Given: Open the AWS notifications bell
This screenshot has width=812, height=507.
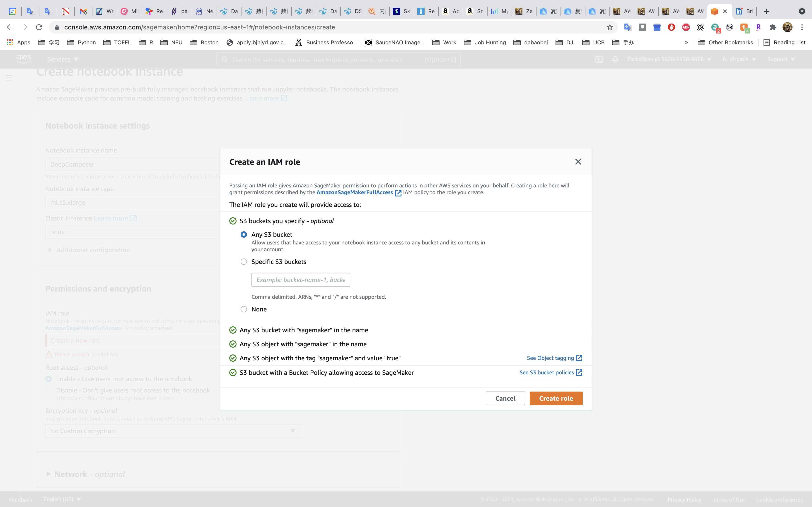Looking at the screenshot, I should tap(615, 59).
